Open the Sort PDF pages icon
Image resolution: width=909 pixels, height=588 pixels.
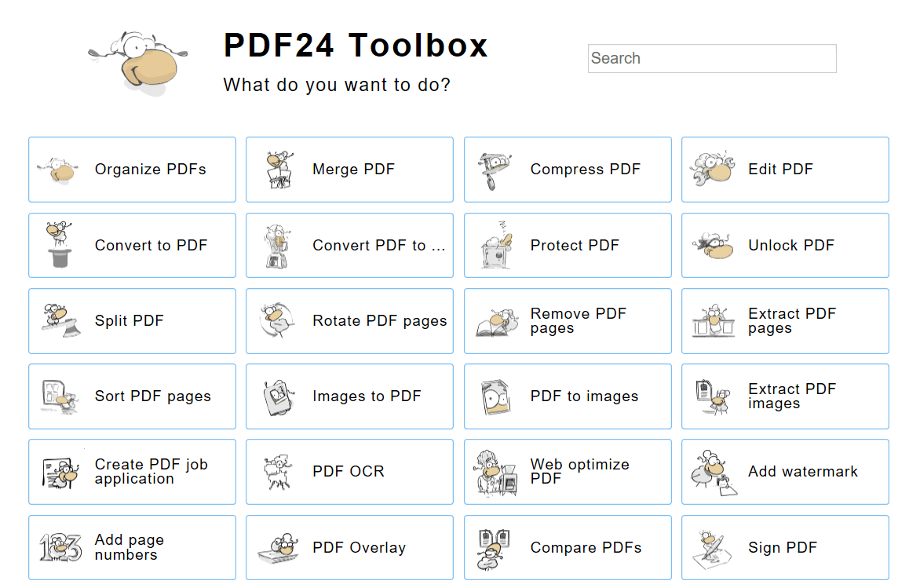coord(60,396)
